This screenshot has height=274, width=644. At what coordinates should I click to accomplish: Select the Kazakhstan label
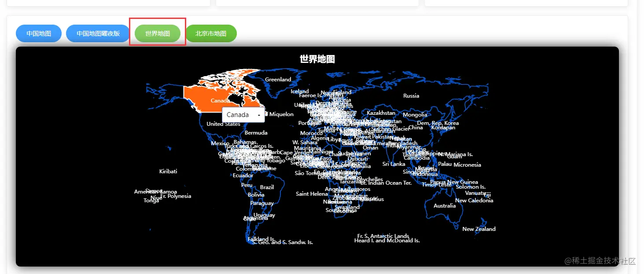click(381, 113)
